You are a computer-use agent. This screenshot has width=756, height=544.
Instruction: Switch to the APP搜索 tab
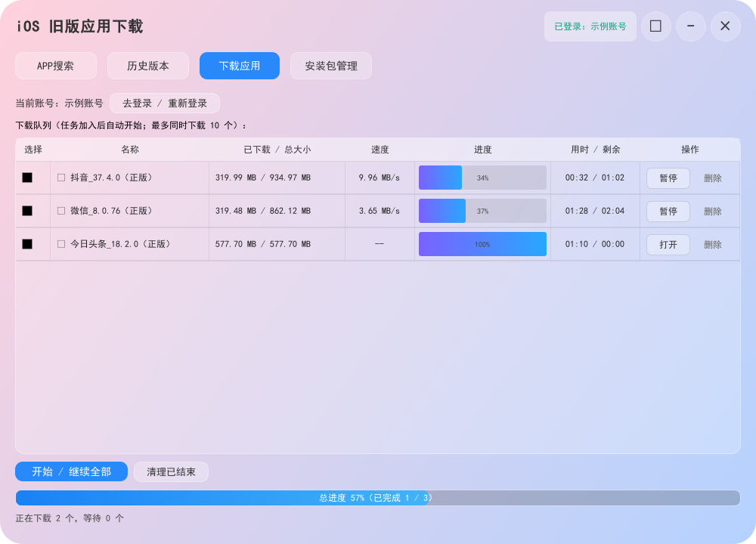(x=56, y=66)
